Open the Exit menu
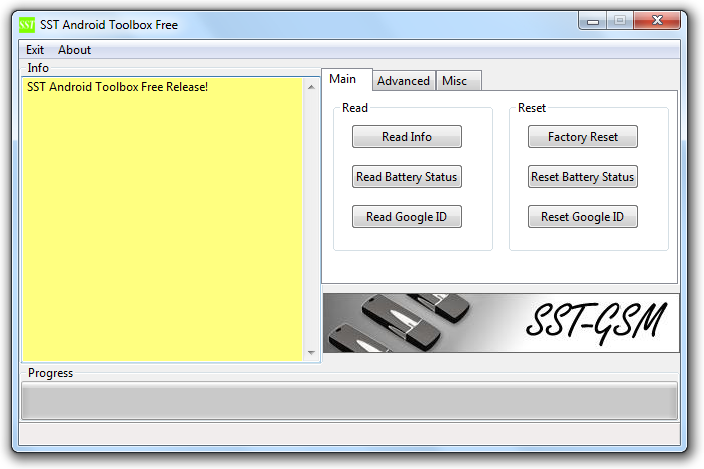Screen dimensions: 704x469 (35, 50)
